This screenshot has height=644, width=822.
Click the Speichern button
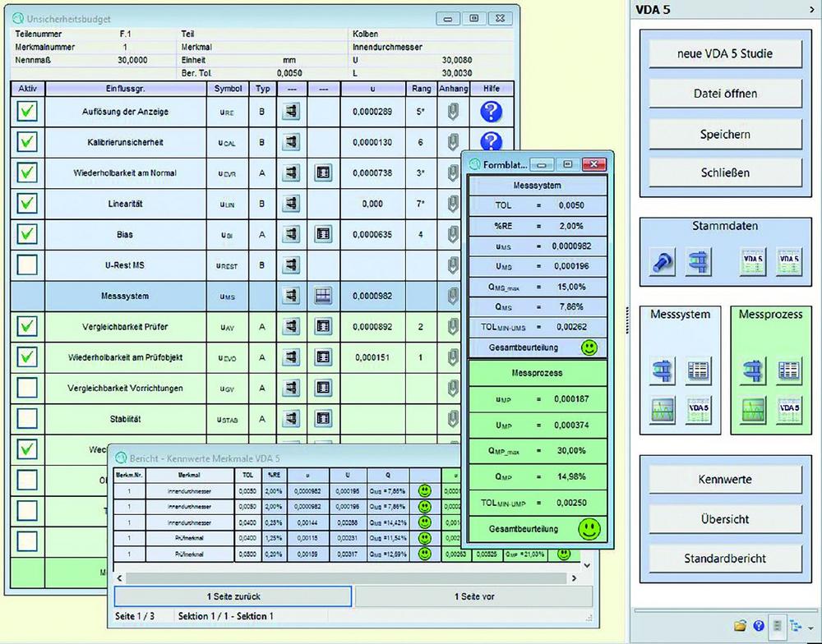click(x=725, y=134)
